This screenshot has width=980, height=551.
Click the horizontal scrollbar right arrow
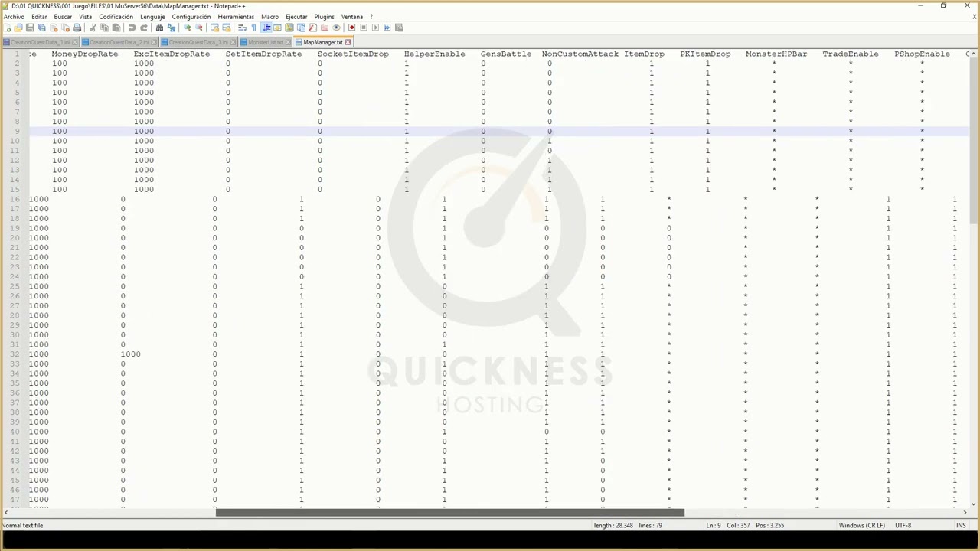click(x=963, y=513)
